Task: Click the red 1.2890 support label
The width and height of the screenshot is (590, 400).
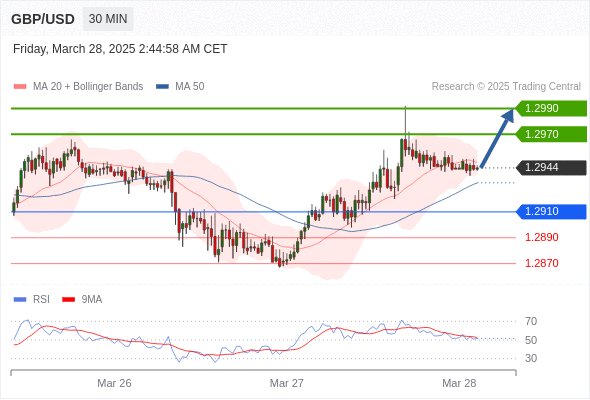Action: [x=542, y=237]
